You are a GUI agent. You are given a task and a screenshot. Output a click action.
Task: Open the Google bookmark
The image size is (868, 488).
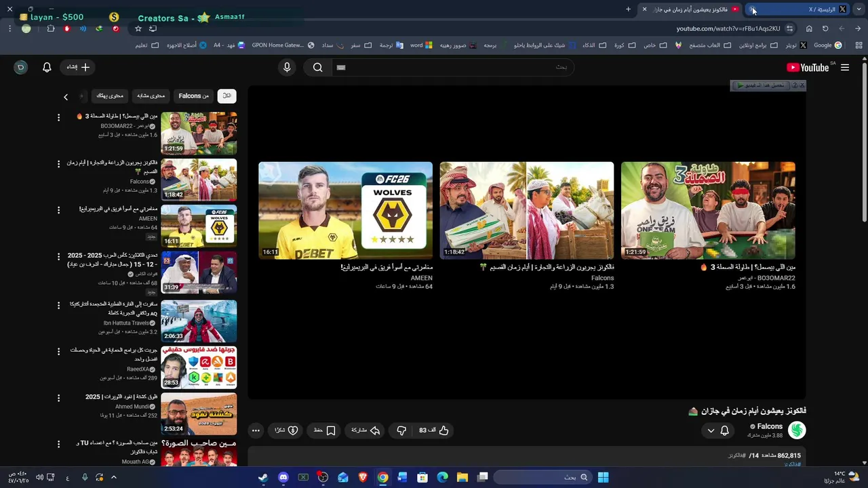827,45
